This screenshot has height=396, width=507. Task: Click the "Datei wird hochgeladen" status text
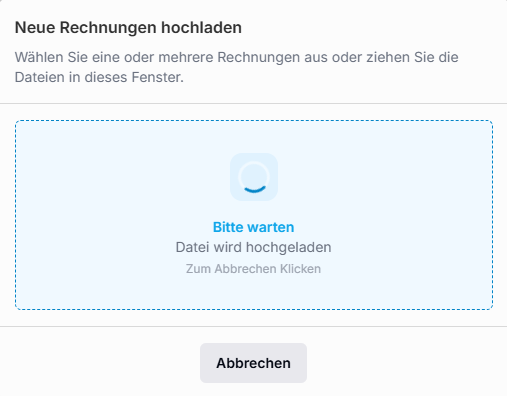click(x=253, y=247)
